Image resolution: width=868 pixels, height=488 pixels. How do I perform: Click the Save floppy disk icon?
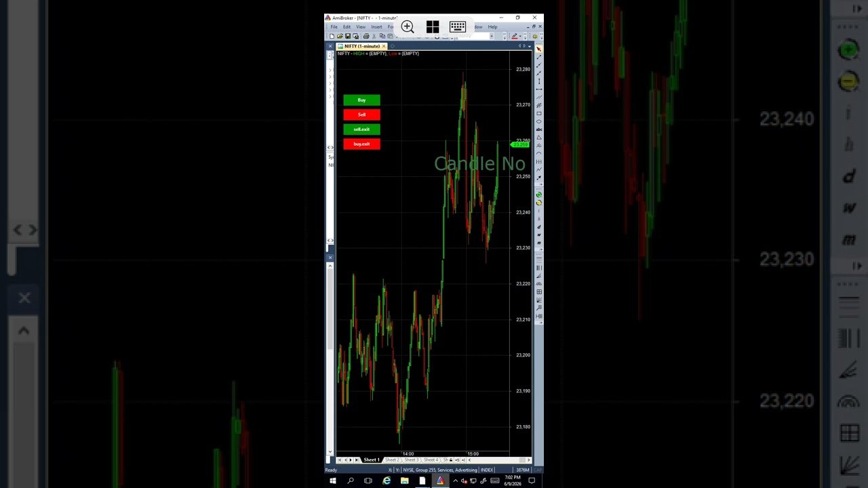tap(348, 36)
